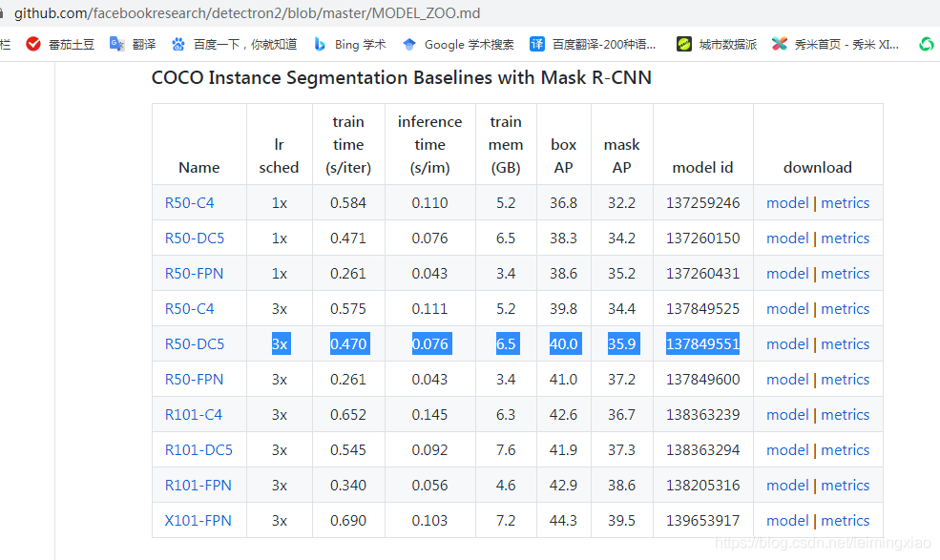Screen dimensions: 940x560
Task: Click the Google 翻译 bookmark icon
Action: click(x=117, y=44)
